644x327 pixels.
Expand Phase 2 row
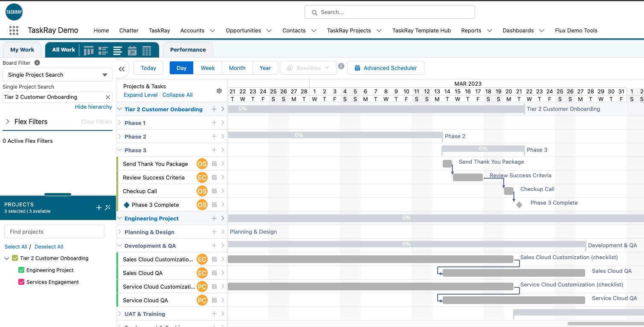120,136
